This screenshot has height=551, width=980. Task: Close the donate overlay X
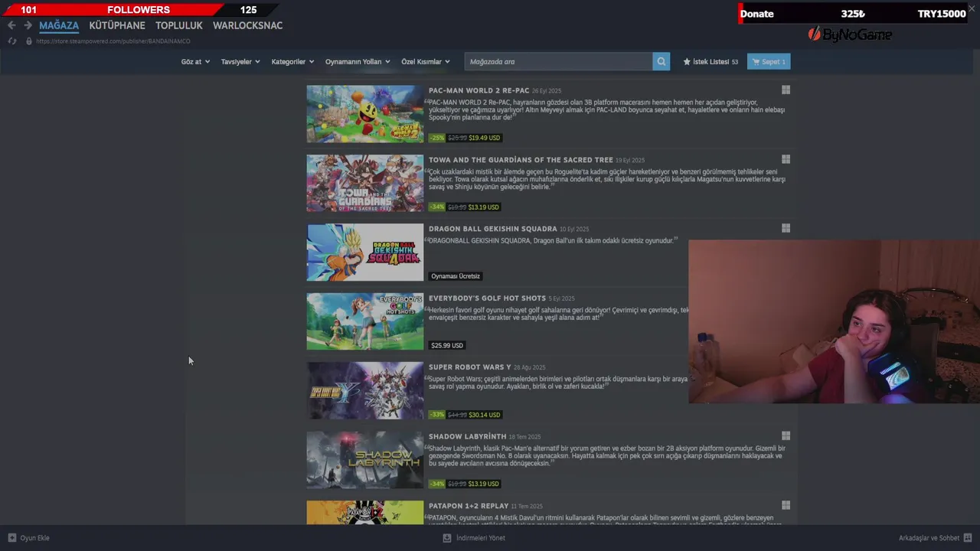972,8
